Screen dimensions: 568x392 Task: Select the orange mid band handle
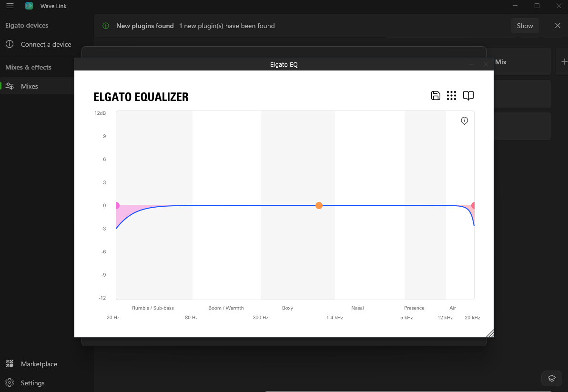(319, 206)
